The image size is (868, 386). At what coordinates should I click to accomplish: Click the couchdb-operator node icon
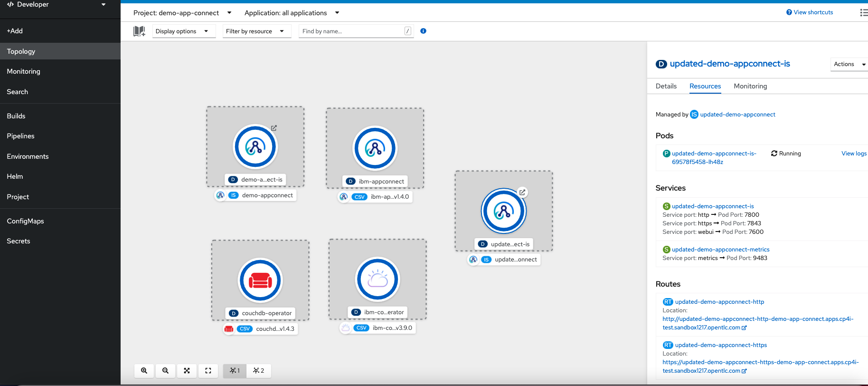point(260,280)
